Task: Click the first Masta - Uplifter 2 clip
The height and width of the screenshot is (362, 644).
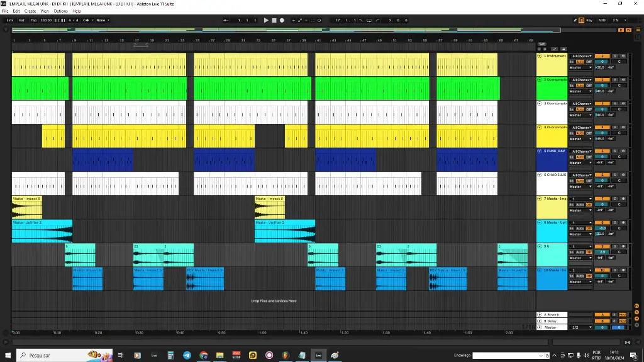Action: [42, 231]
